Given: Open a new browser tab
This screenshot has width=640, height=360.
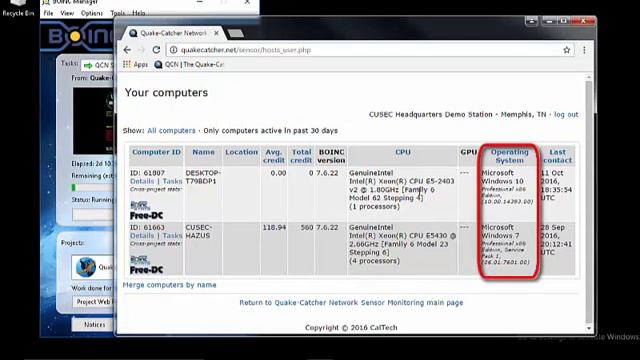Looking at the screenshot, I should pos(236,33).
